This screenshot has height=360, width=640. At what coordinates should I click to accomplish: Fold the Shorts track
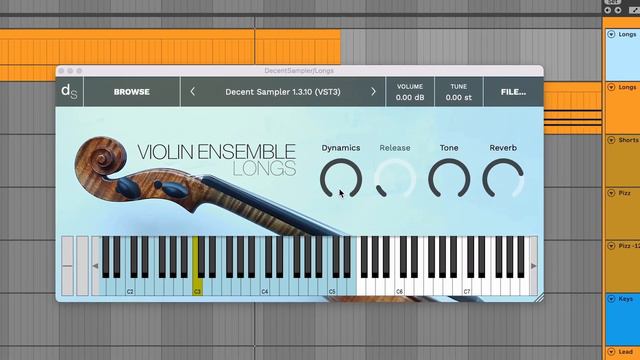coord(611,140)
